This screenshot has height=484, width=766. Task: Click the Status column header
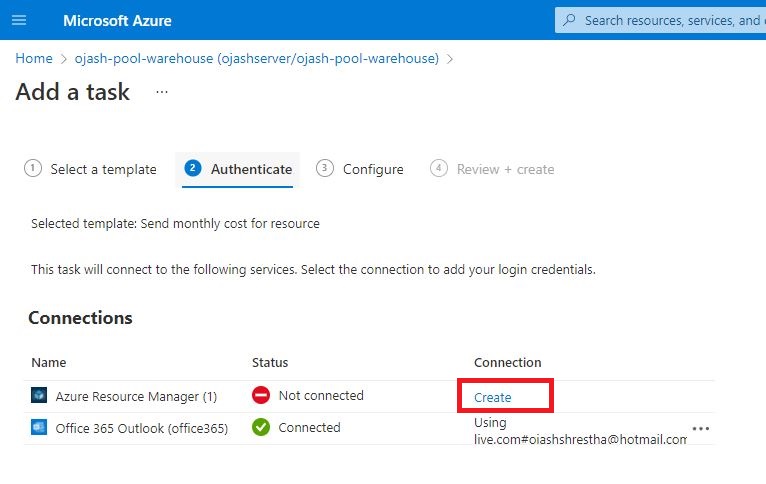point(271,362)
